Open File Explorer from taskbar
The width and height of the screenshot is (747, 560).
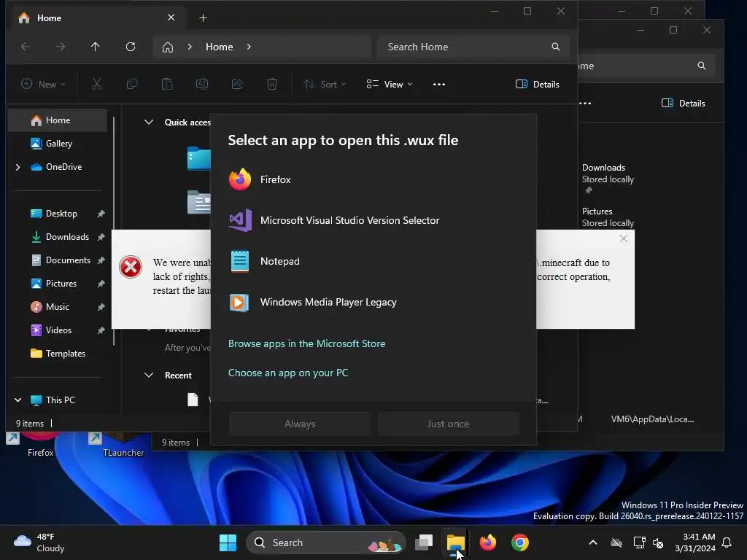point(456,542)
